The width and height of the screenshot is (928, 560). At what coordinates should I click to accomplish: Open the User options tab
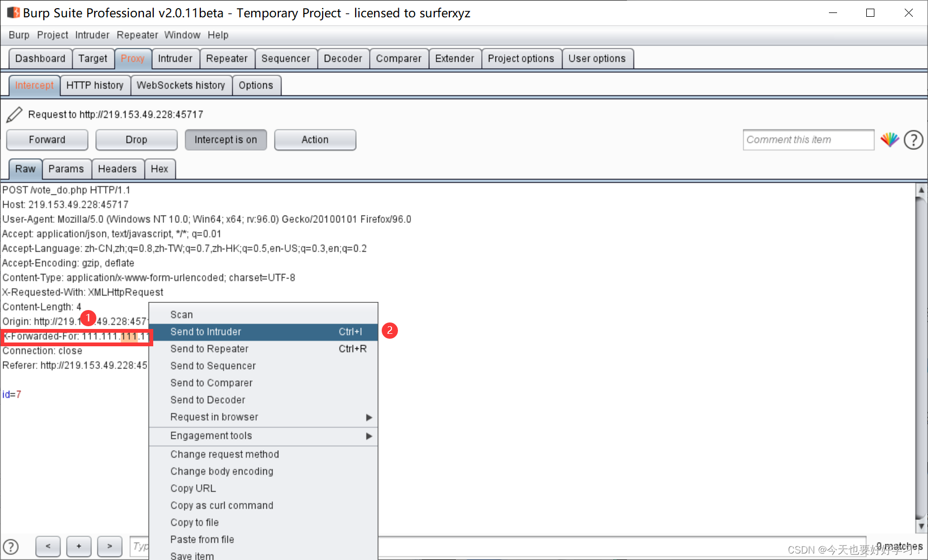[x=597, y=58]
